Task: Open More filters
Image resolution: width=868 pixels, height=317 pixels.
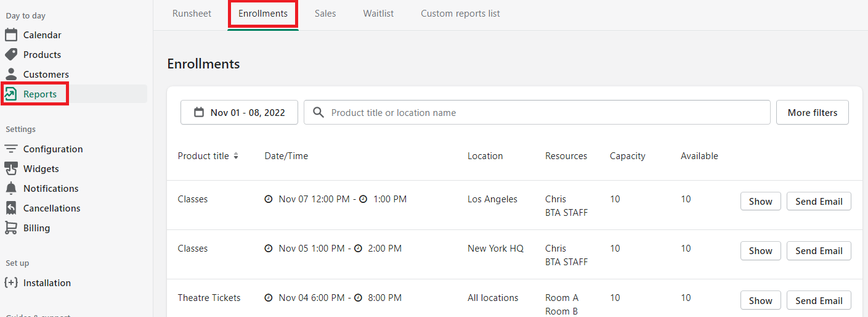Action: pyautogui.click(x=813, y=112)
